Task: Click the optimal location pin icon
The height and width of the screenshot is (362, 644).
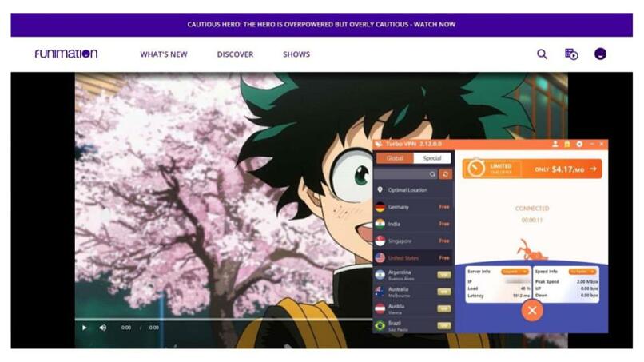Action: coord(380,190)
